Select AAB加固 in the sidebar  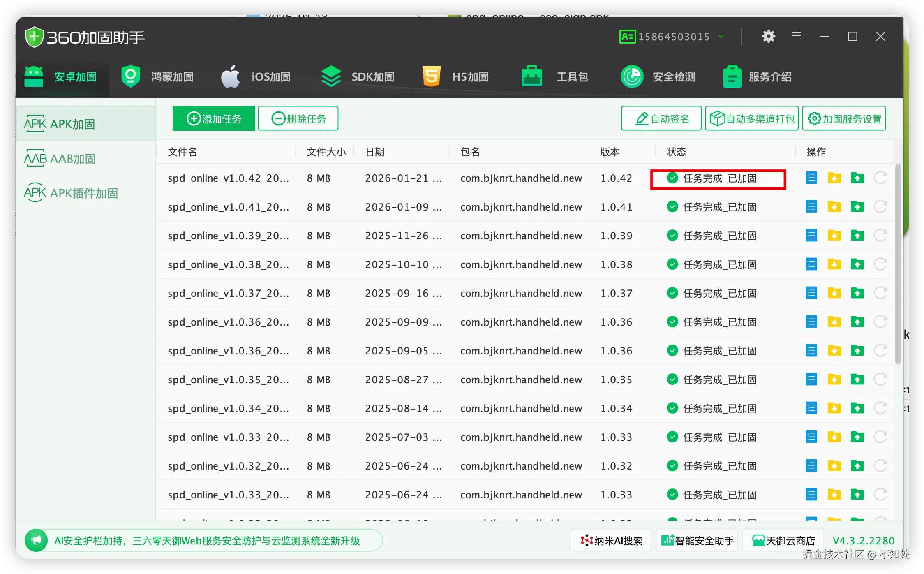pos(60,159)
